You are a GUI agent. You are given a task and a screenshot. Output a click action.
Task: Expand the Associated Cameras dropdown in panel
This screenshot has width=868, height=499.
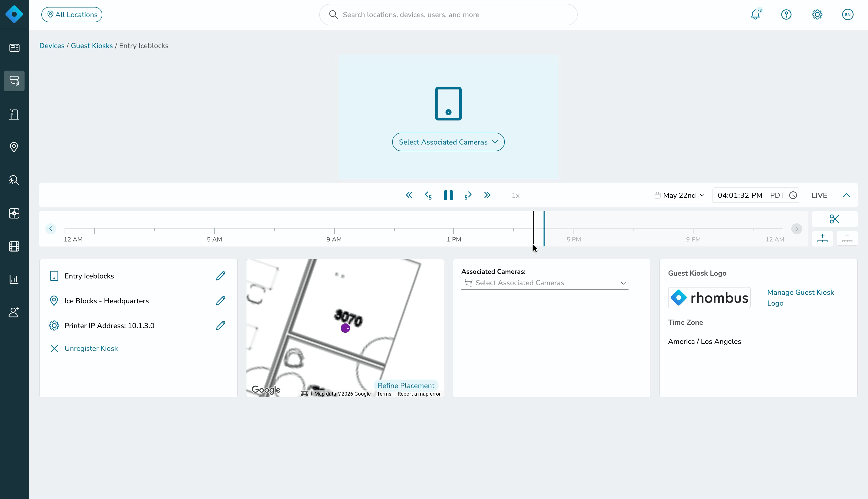point(545,283)
